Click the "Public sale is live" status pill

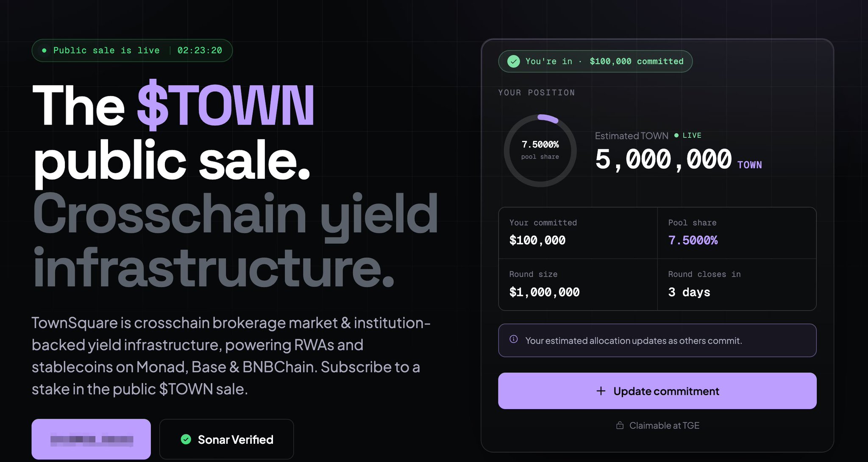(x=132, y=50)
